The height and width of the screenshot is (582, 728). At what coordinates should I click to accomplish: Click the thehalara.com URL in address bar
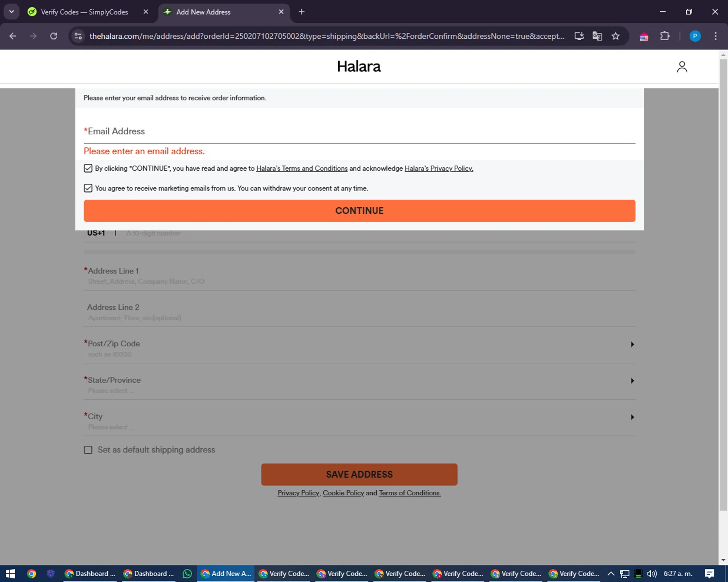[327, 36]
